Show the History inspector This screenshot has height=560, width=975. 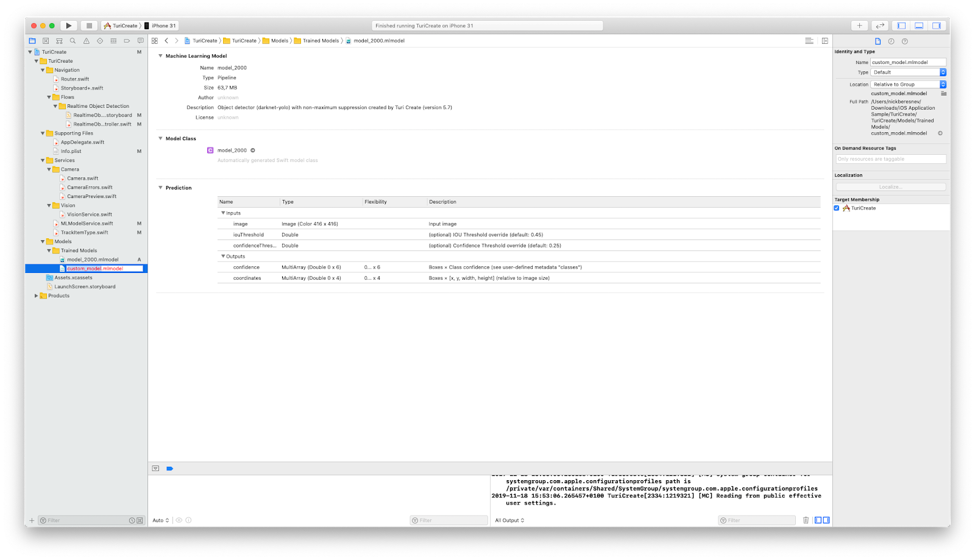click(891, 41)
